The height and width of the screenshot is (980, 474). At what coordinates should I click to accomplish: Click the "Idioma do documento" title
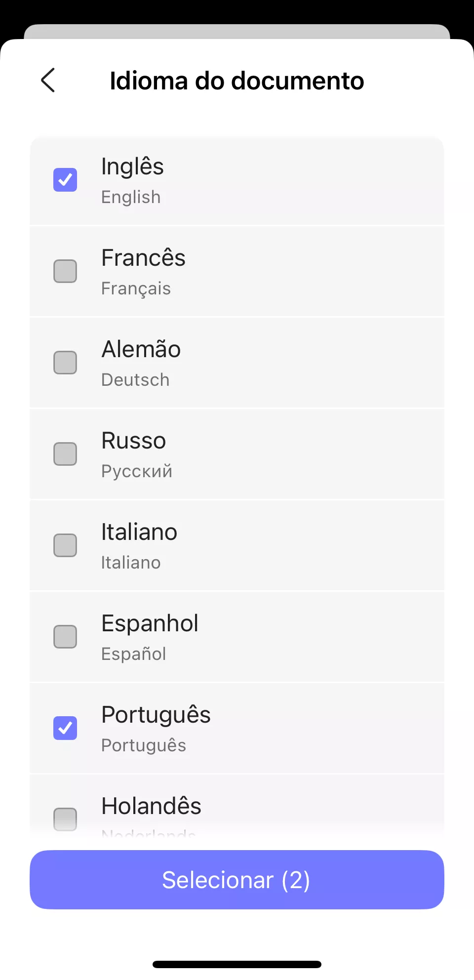(237, 81)
